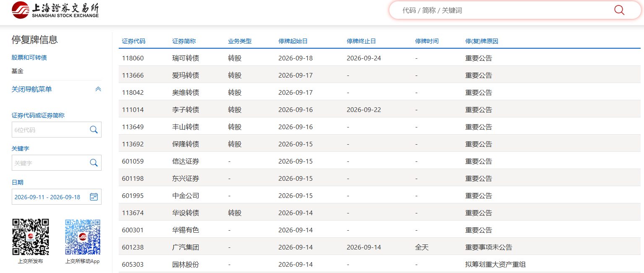Click the 上交所发布 QR code
The height and width of the screenshot is (273, 644).
(30, 237)
